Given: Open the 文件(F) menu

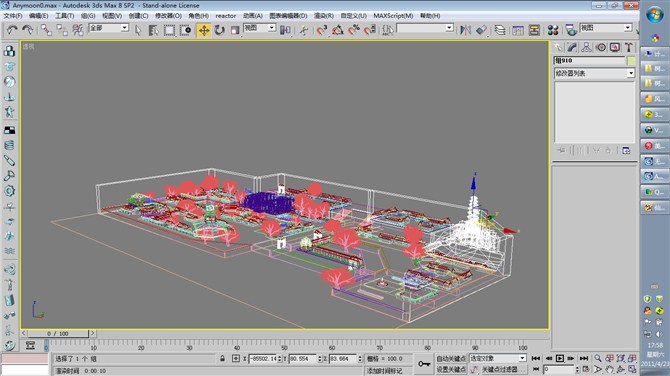Looking at the screenshot, I should (12, 16).
